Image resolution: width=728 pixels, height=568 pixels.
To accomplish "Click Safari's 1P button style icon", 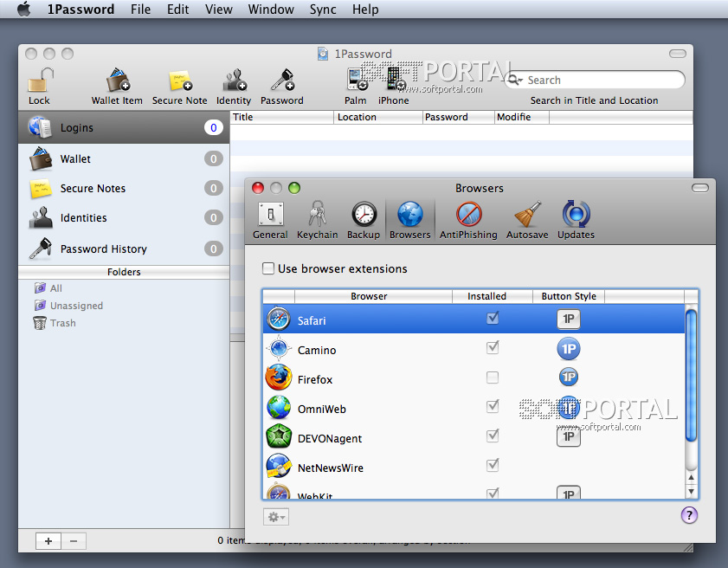I will 568,319.
